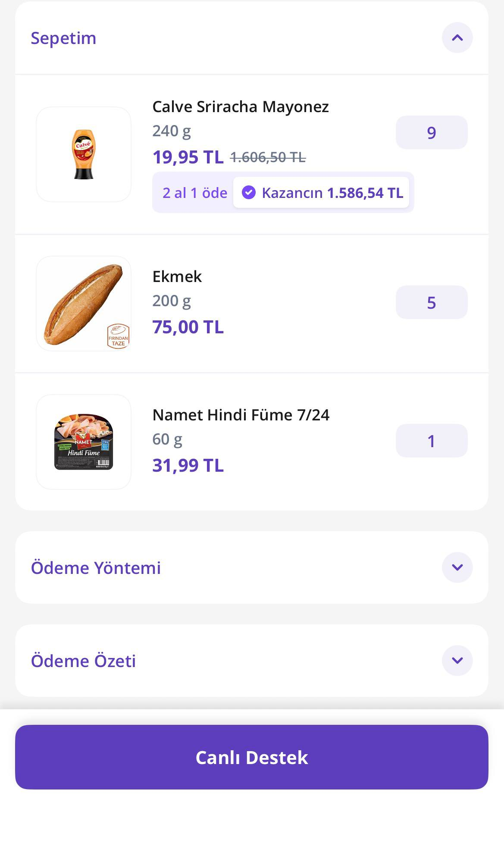Open the Ekmek product title

177,276
